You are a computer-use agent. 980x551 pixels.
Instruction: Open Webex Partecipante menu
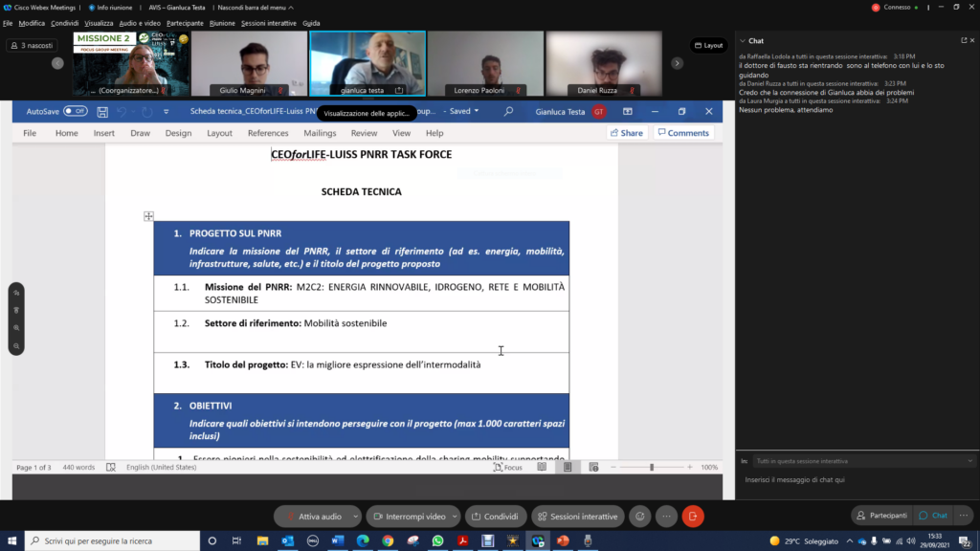click(x=185, y=23)
